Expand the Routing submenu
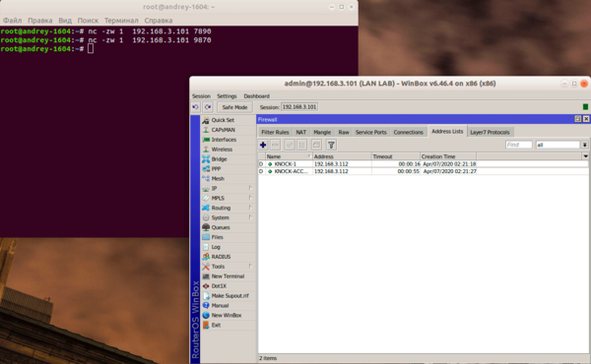591x364 pixels. coord(250,208)
